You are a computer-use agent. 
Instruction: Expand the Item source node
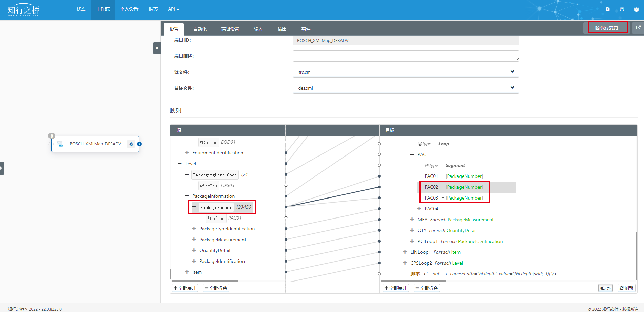[187, 272]
